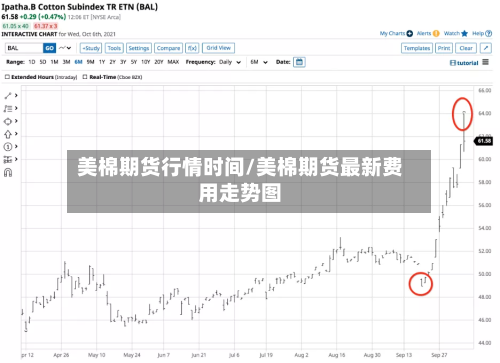Click the Help question mark icon

click(489, 33)
